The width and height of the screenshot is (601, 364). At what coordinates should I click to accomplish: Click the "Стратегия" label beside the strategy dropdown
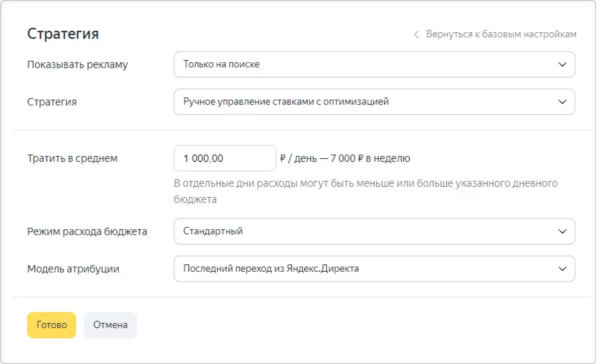(52, 102)
